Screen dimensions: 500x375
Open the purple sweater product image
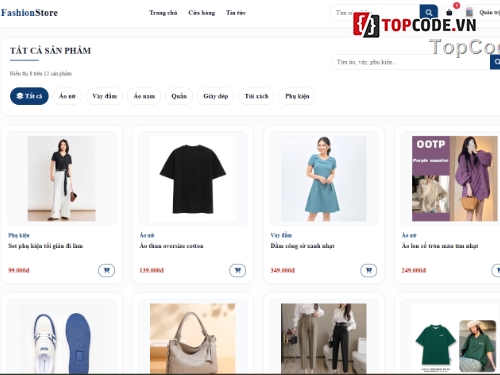[455, 178]
